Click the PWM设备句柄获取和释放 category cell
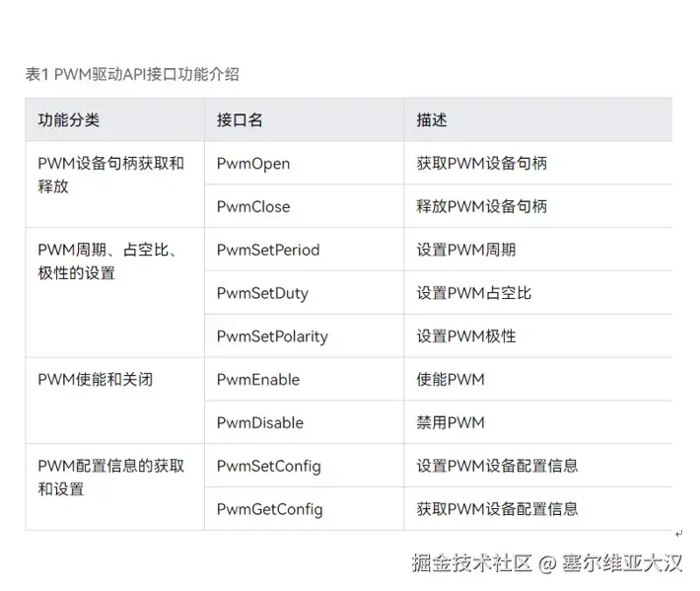Viewport: 700px width, 591px height. coord(110,175)
